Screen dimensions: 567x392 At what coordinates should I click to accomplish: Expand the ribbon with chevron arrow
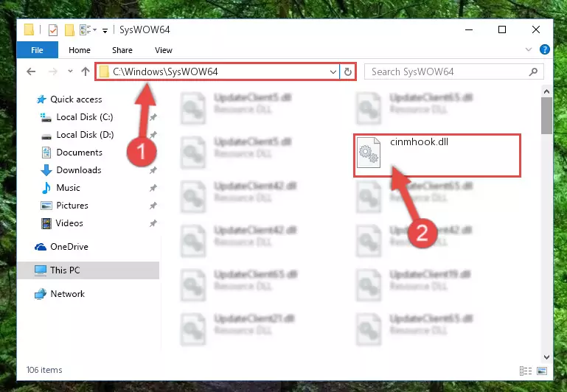pyautogui.click(x=529, y=49)
